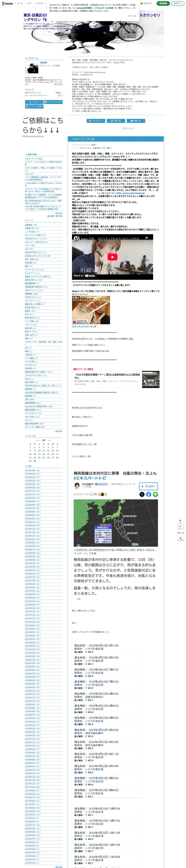The width and height of the screenshot is (186, 868).
Task: Click 一覧を見る under recent articles
Action: point(58,213)
